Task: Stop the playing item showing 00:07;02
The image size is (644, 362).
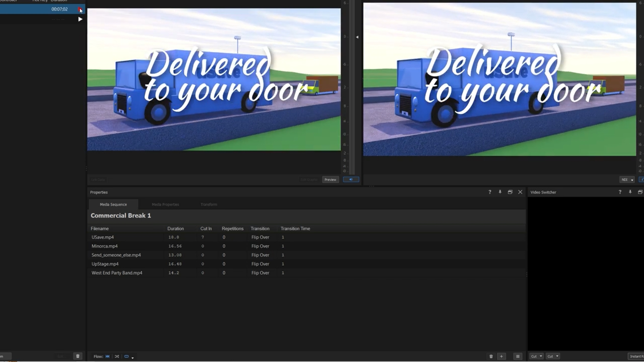Action: click(80, 9)
